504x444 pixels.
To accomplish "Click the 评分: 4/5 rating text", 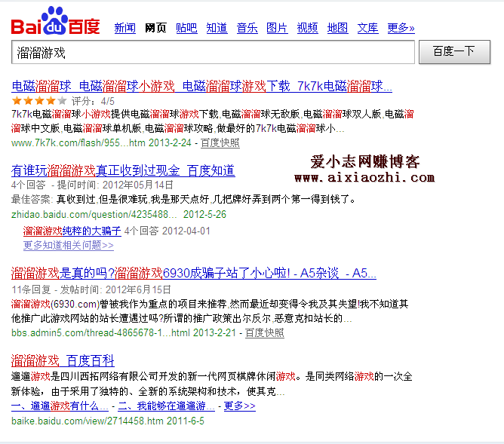I will point(93,102).
